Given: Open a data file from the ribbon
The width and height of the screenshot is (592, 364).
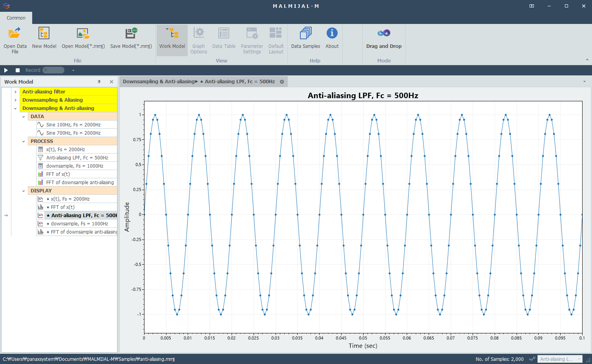Looking at the screenshot, I should tap(15, 40).
